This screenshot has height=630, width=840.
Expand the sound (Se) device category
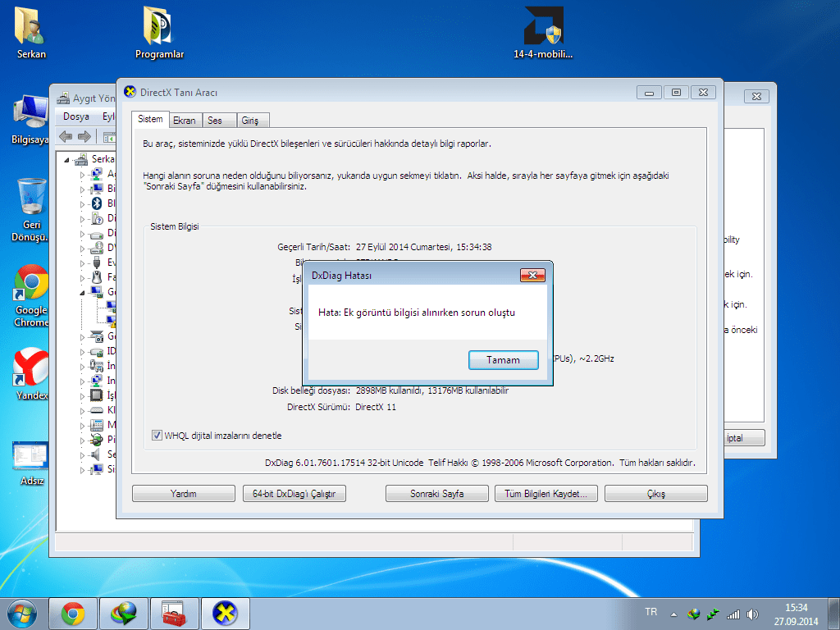83,455
